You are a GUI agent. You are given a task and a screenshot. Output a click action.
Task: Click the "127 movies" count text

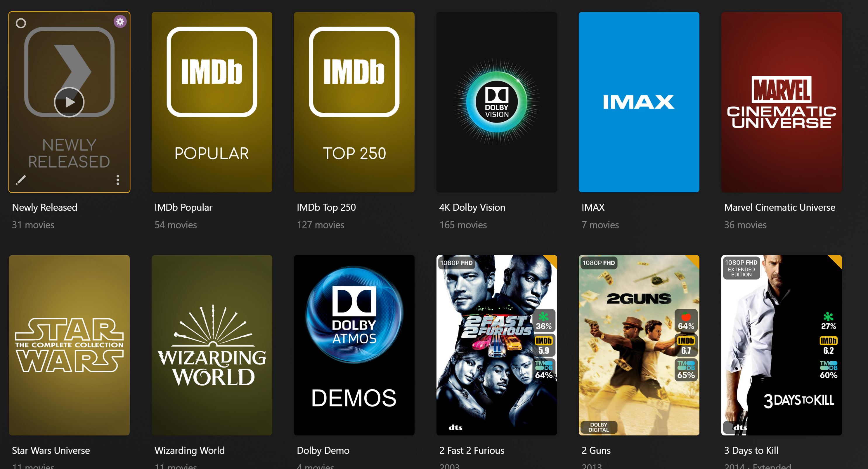point(320,225)
